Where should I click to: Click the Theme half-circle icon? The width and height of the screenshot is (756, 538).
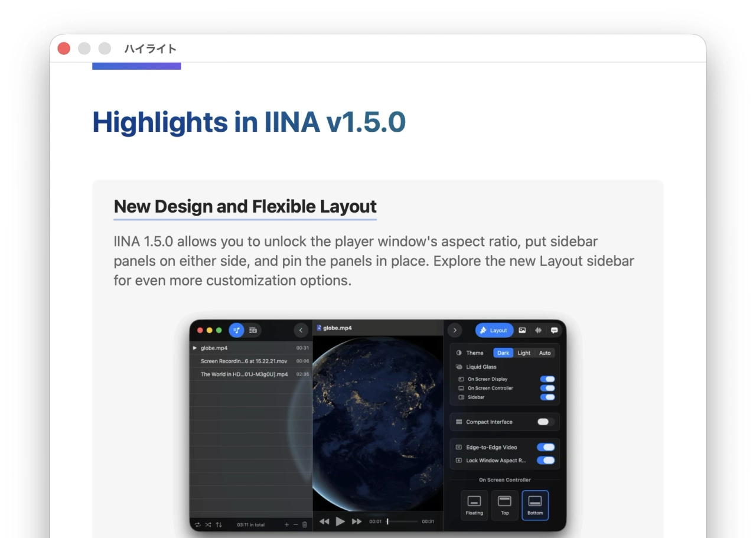coord(459,353)
